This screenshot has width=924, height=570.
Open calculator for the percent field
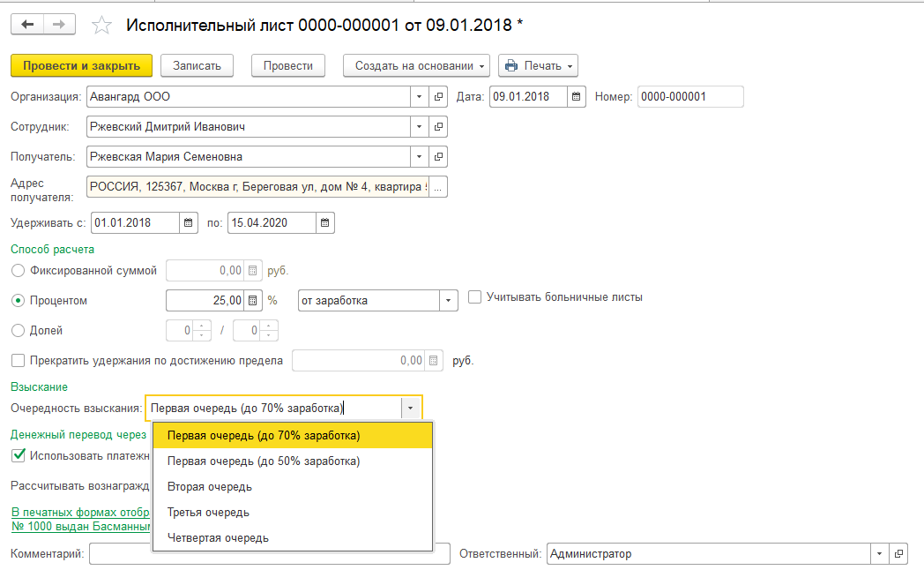click(252, 301)
